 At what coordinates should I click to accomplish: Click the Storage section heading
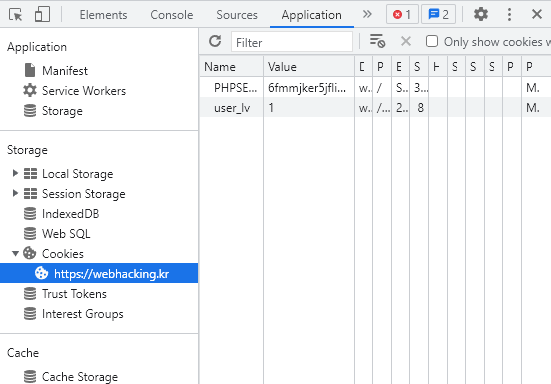pyautogui.click(x=27, y=150)
